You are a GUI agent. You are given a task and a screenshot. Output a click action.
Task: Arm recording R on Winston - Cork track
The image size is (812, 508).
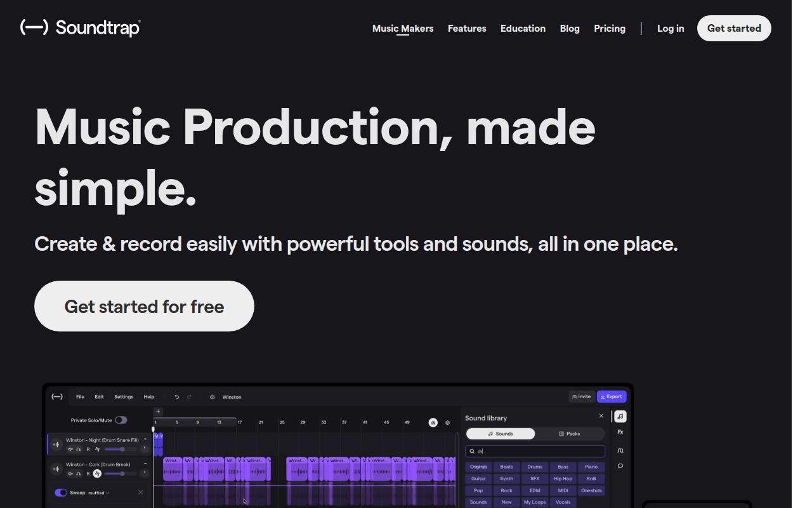pyautogui.click(x=88, y=474)
